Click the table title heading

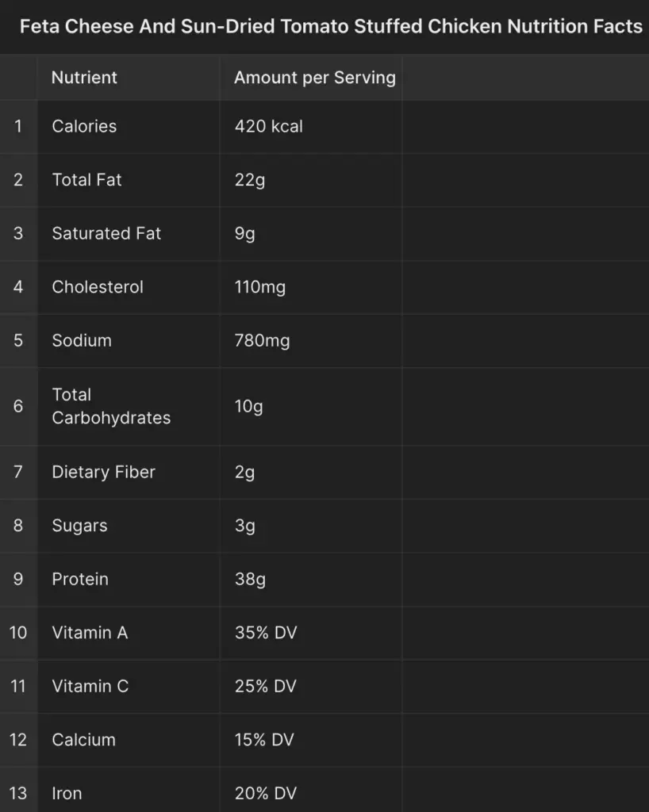point(331,26)
